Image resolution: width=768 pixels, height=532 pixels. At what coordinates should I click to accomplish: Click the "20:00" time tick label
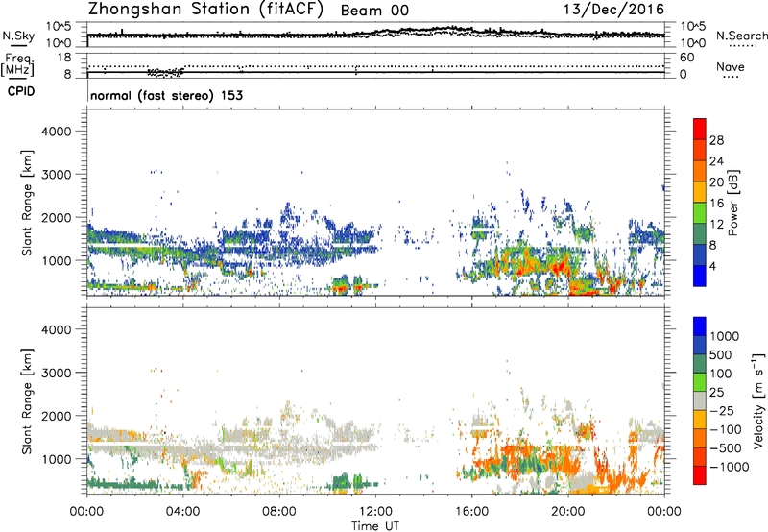click(x=568, y=512)
